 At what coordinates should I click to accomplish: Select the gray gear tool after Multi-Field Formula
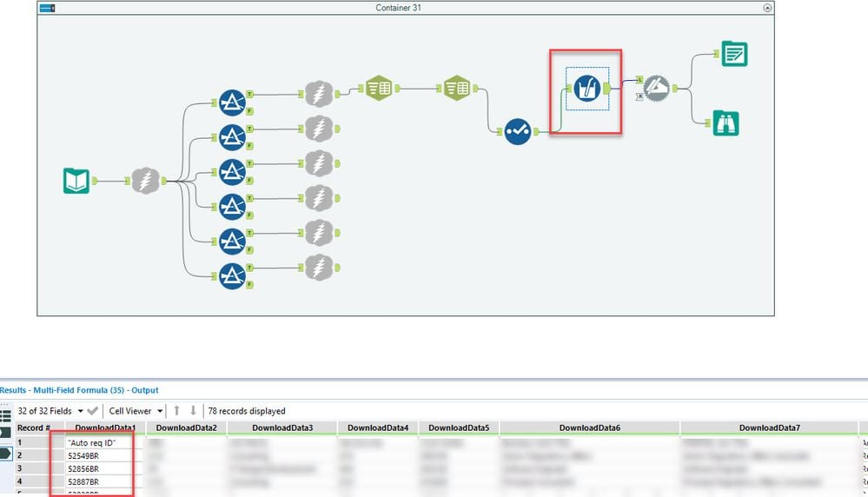[657, 88]
